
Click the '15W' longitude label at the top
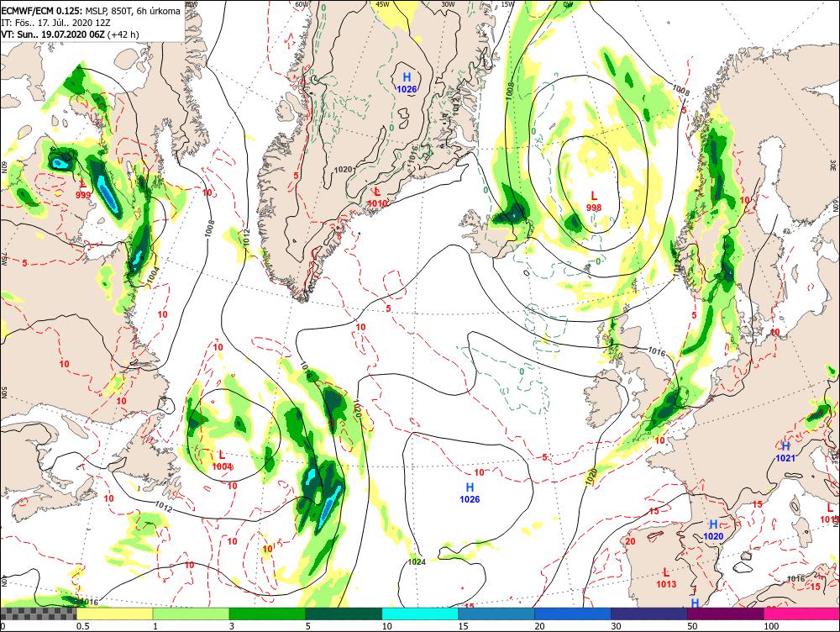pyautogui.click(x=508, y=3)
